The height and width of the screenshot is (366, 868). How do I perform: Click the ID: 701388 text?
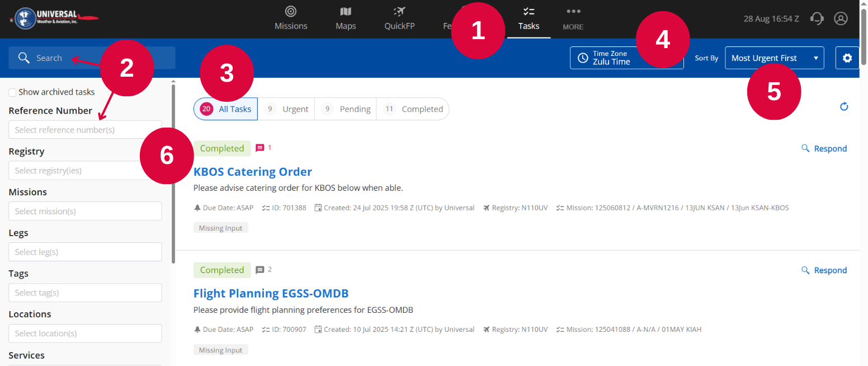click(x=289, y=208)
